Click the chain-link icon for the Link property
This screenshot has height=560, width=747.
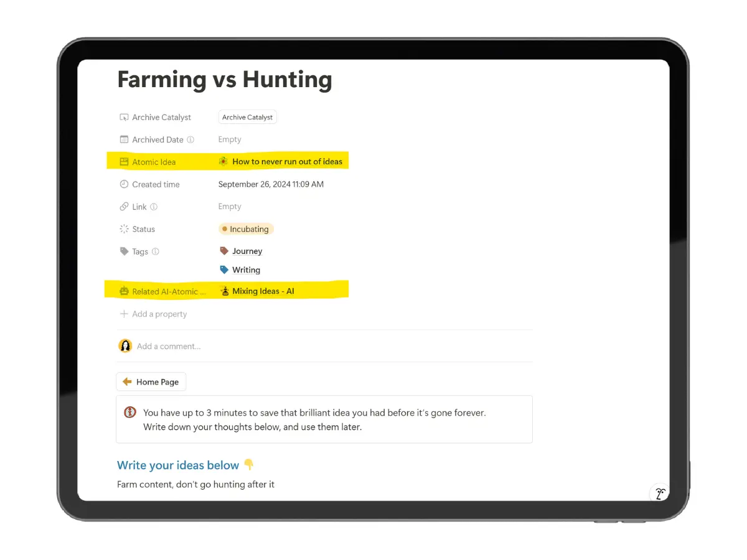[124, 206]
